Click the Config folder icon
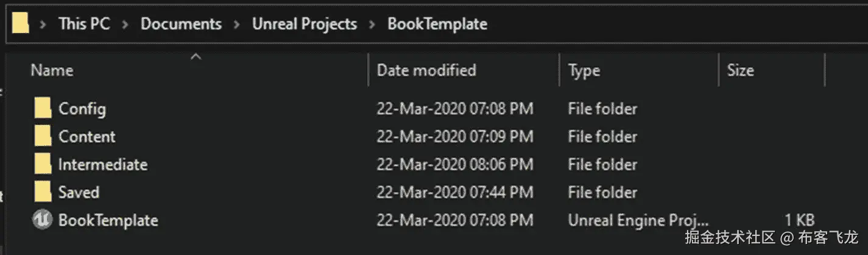The width and height of the screenshot is (868, 255). coord(43,109)
